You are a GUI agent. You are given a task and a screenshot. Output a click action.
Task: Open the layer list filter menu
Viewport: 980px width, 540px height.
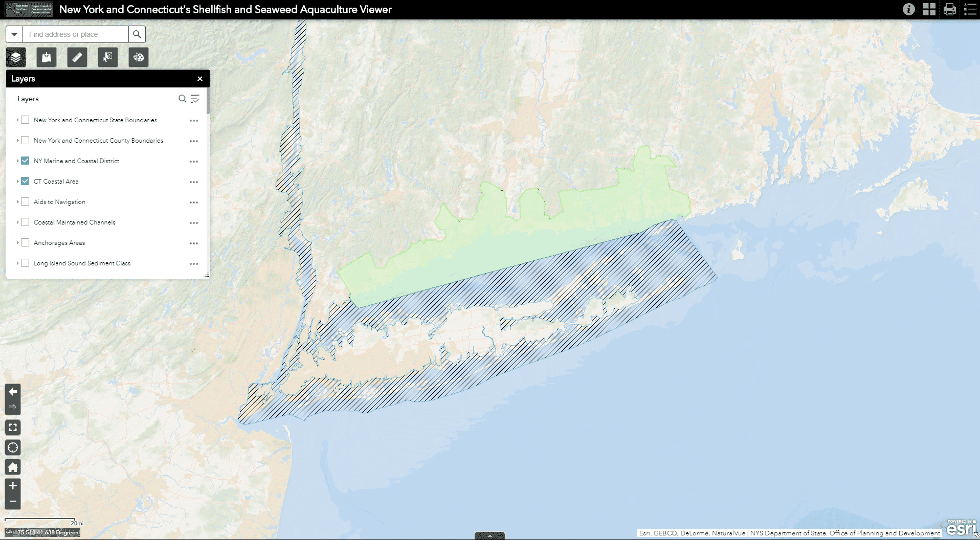195,99
